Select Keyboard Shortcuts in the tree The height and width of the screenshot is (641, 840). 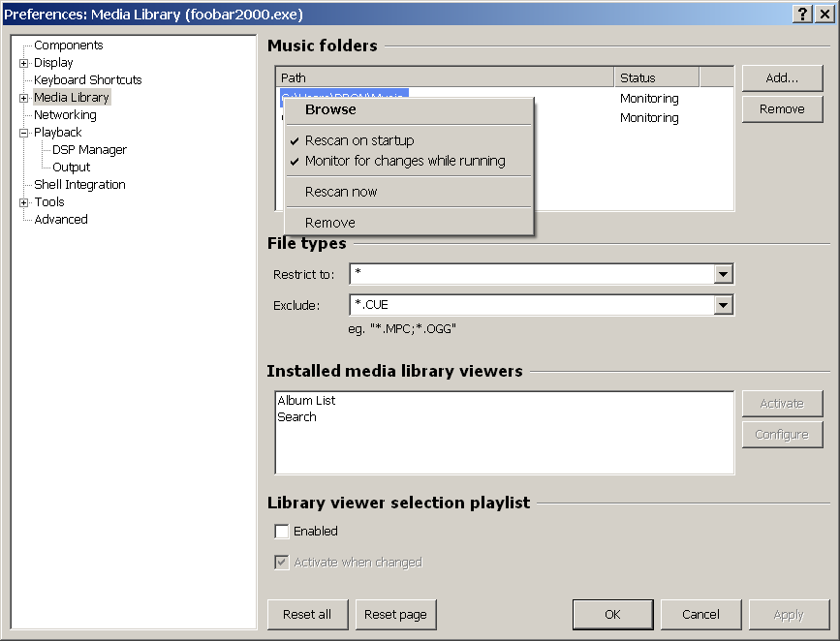click(x=88, y=80)
